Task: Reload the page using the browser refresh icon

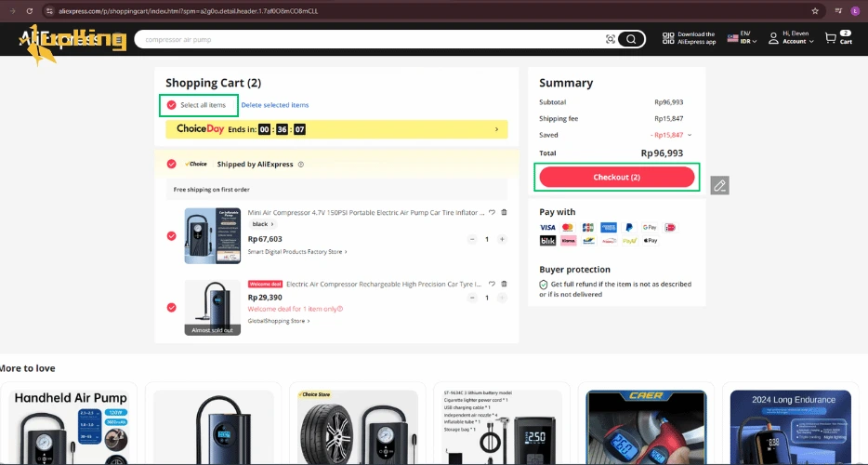Action: point(30,11)
